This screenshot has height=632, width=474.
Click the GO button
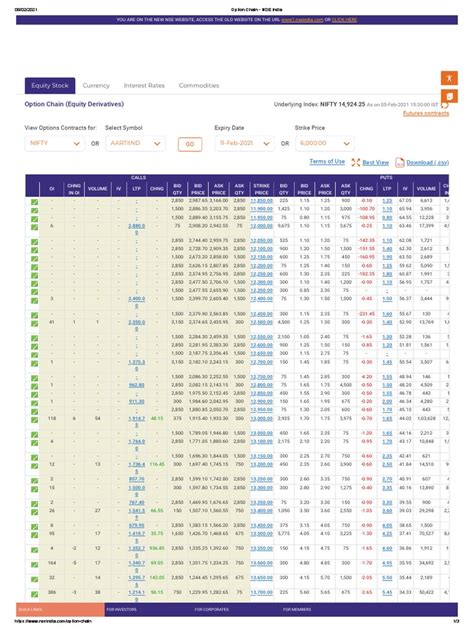click(x=190, y=144)
